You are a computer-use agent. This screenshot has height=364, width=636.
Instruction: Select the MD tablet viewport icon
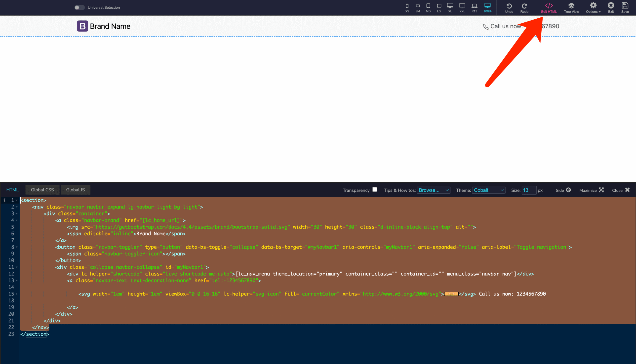pyautogui.click(x=428, y=7)
